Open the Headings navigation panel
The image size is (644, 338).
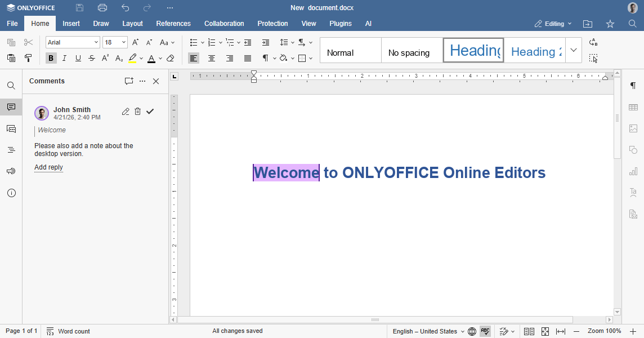[x=11, y=150]
